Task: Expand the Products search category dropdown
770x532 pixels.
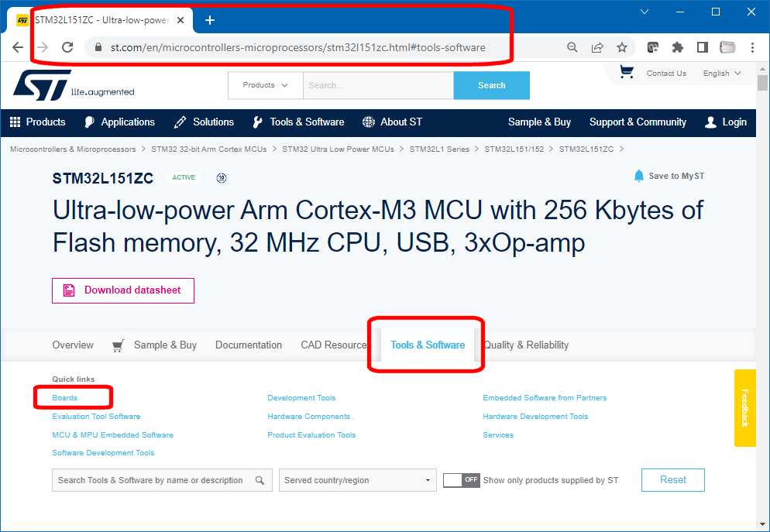Action: tap(265, 85)
